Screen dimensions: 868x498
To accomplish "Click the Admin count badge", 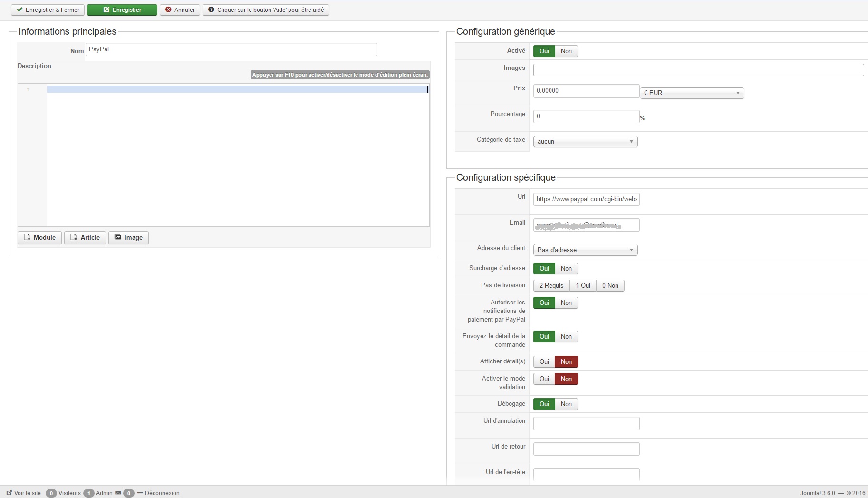I will click(x=88, y=493).
